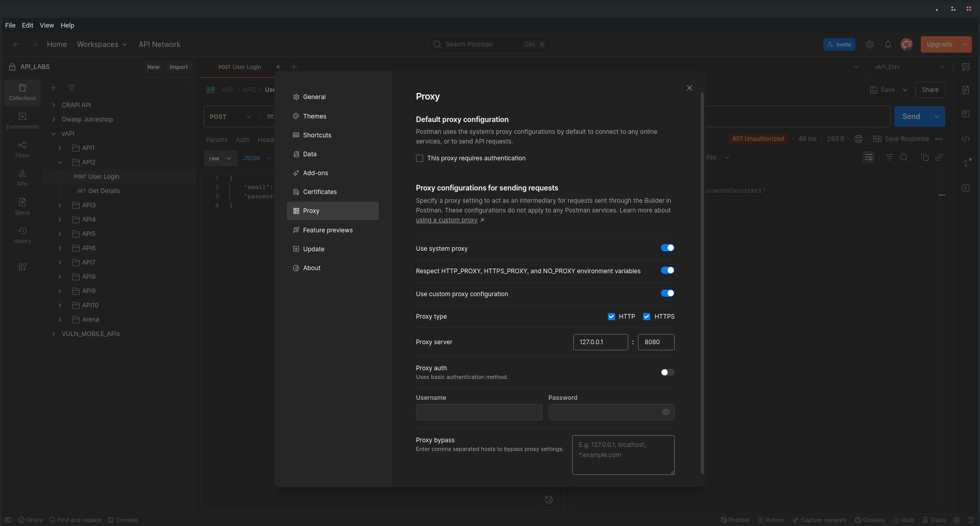
Task: Toggle Use system proxy switch
Action: coord(668,248)
